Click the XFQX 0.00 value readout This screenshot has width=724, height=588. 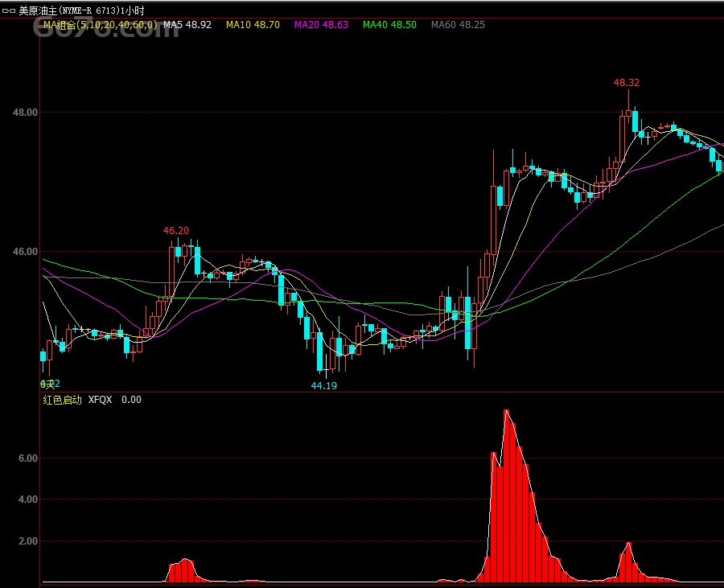click(x=132, y=400)
